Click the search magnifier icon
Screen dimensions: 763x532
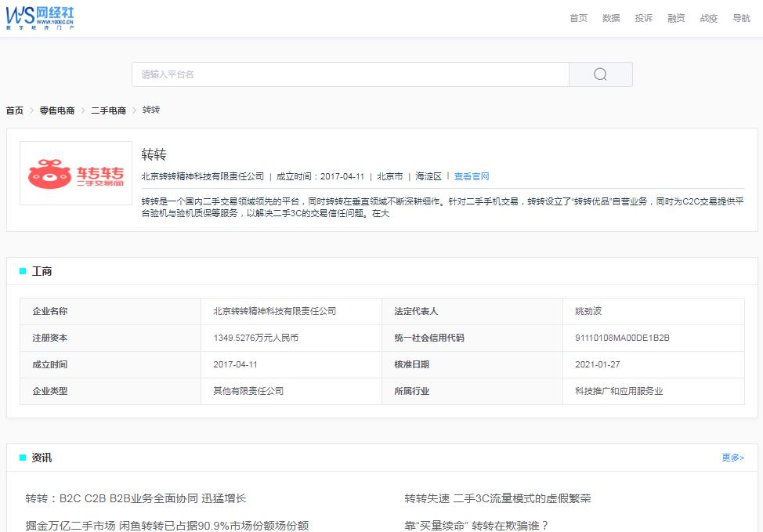[x=600, y=74]
